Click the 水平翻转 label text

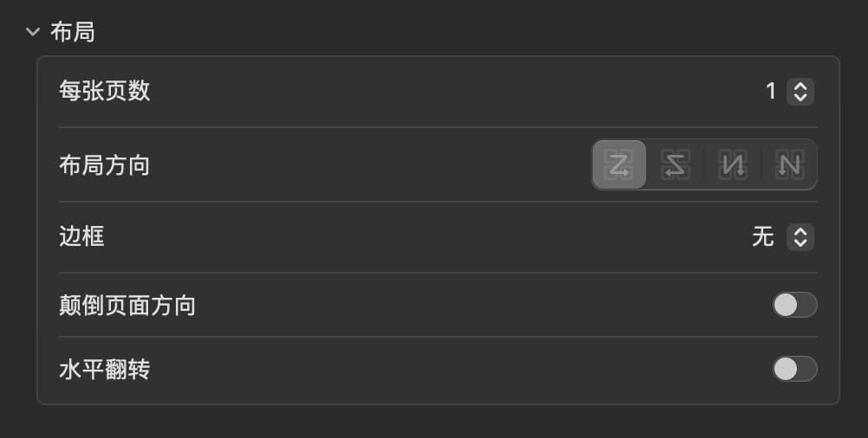pos(104,370)
